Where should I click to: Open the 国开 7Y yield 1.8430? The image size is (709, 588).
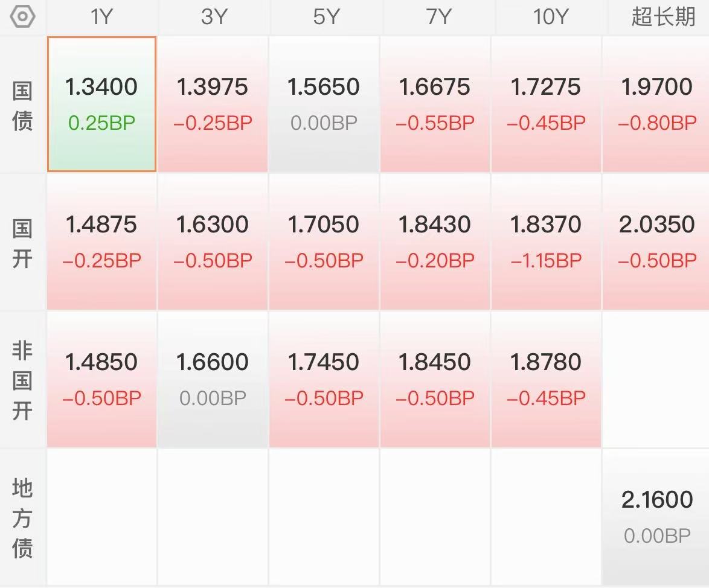pyautogui.click(x=435, y=242)
